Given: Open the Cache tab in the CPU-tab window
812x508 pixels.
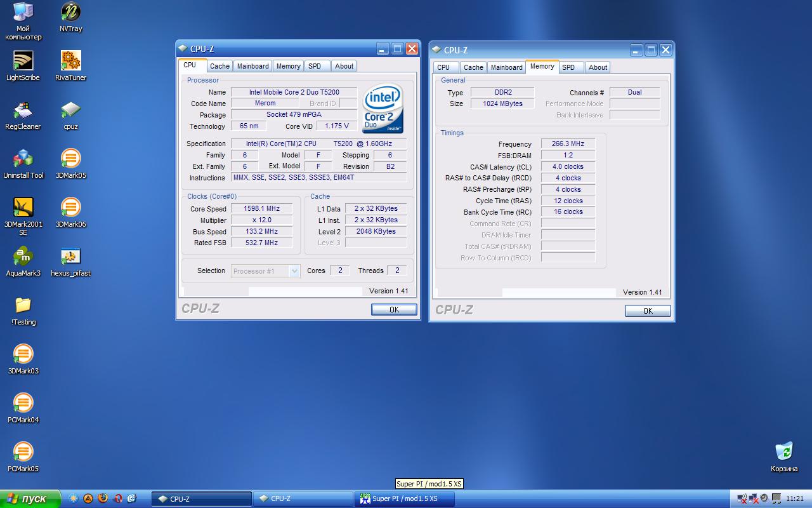Looking at the screenshot, I should (219, 66).
